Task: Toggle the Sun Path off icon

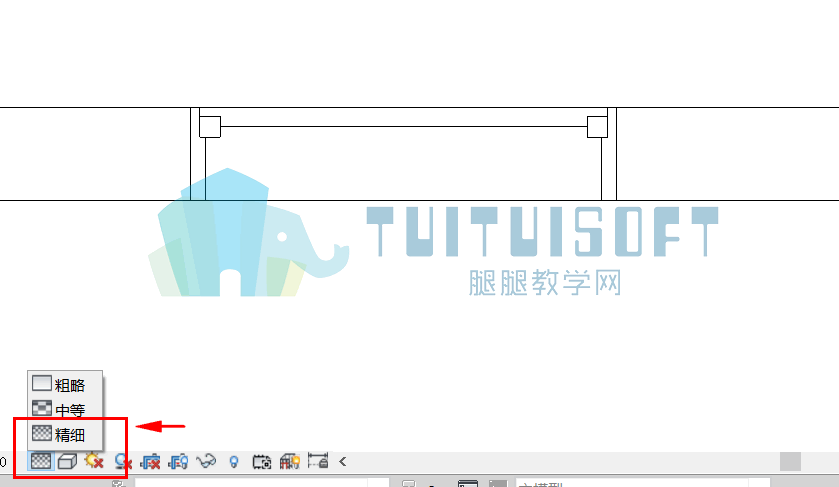Action: 94,461
